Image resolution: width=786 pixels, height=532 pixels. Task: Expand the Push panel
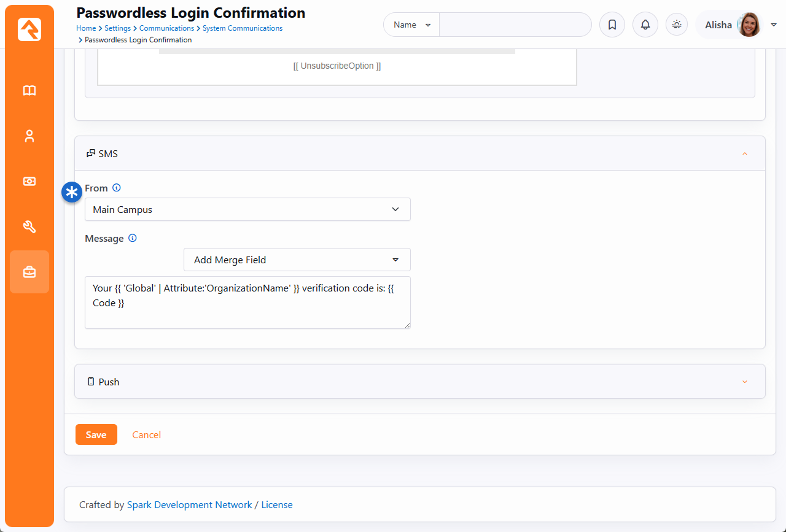pyautogui.click(x=745, y=382)
